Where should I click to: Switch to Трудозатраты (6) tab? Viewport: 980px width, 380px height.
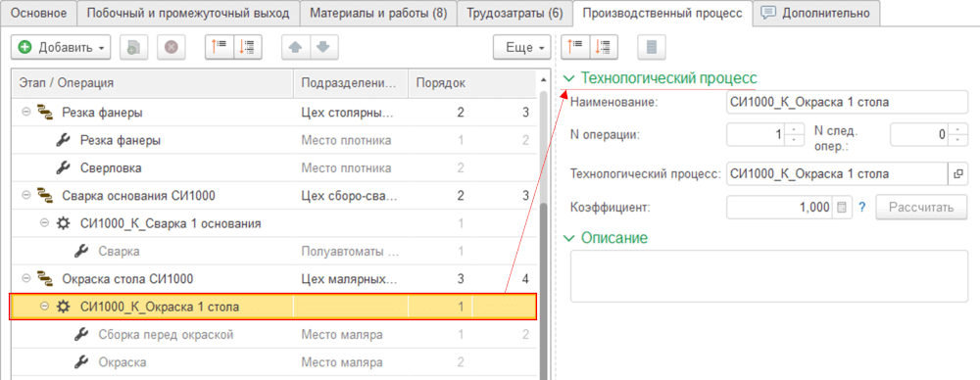coord(514,13)
